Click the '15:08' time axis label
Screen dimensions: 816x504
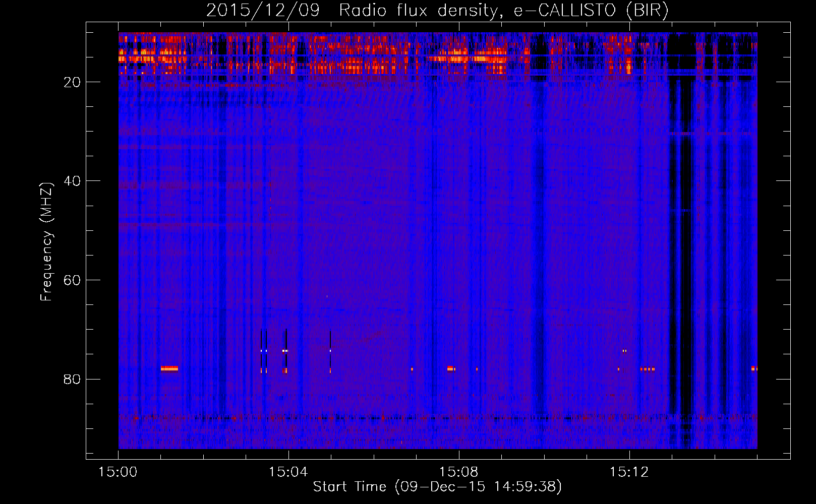point(458,472)
